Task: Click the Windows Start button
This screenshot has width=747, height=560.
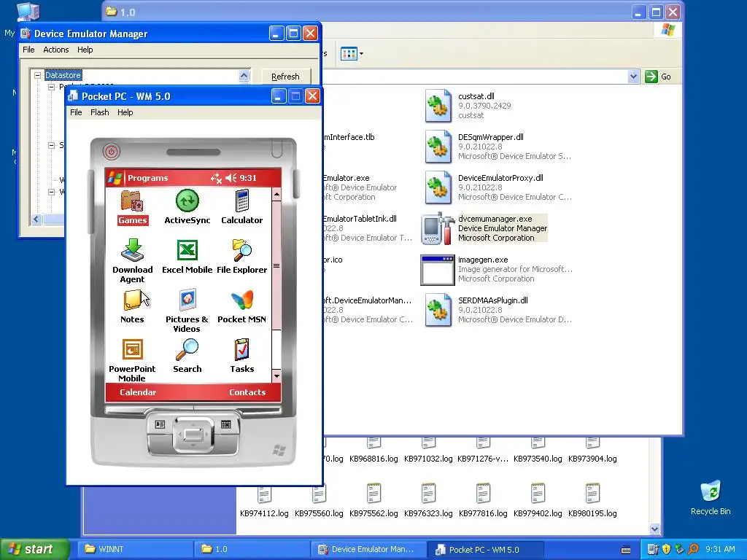Action: click(x=34, y=550)
